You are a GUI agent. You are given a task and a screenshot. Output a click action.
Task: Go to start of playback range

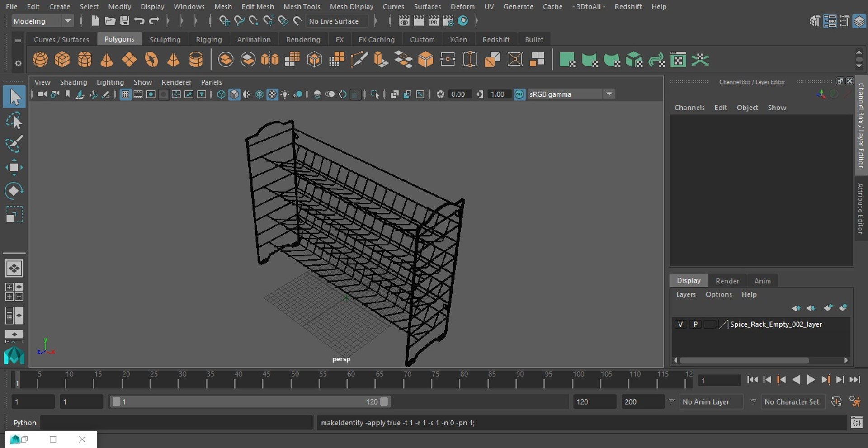pos(752,380)
